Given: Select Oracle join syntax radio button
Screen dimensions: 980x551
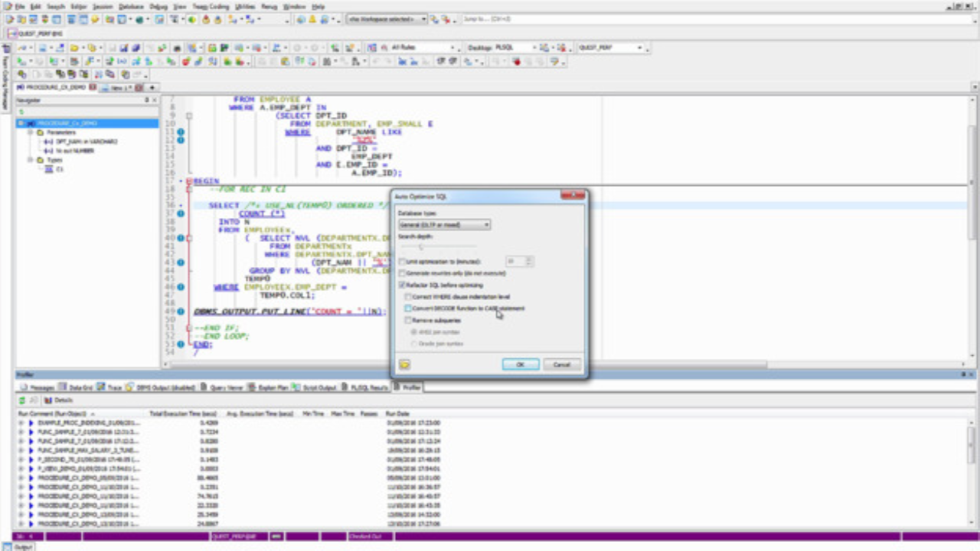Looking at the screenshot, I should pos(416,344).
